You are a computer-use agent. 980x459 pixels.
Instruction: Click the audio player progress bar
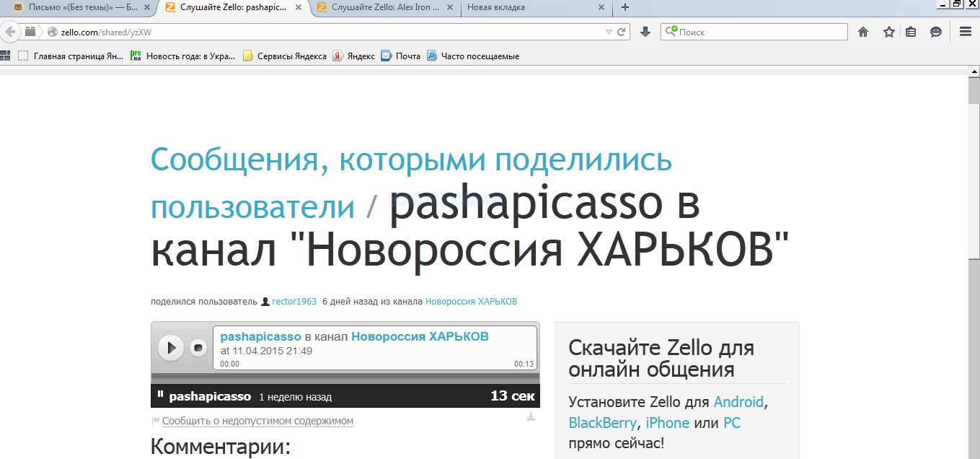345,377
